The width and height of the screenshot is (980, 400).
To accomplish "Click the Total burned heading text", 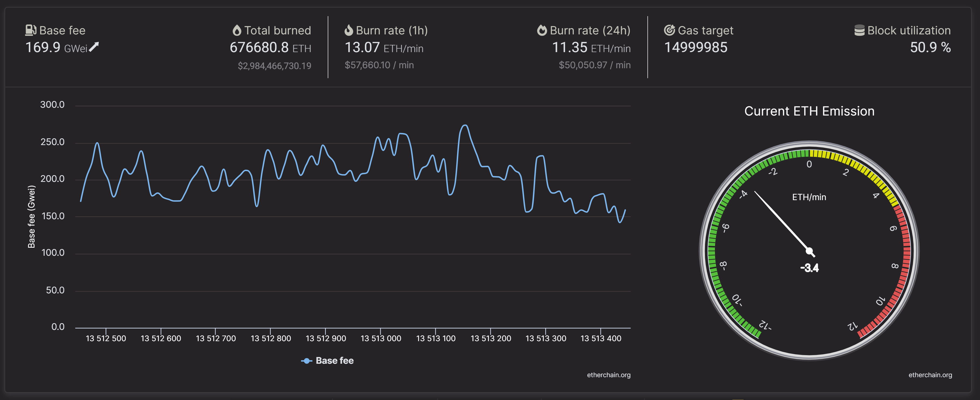I will pos(278,30).
